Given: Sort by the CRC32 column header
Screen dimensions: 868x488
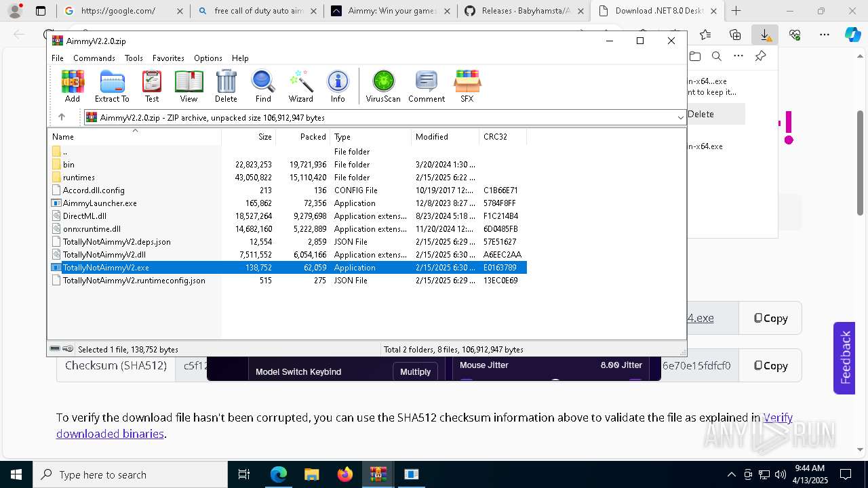Looking at the screenshot, I should (x=502, y=137).
